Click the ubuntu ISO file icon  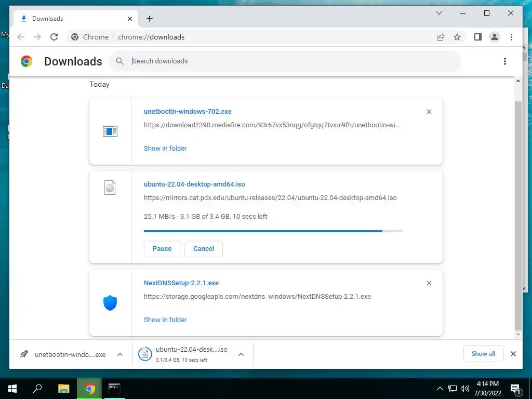(110, 188)
